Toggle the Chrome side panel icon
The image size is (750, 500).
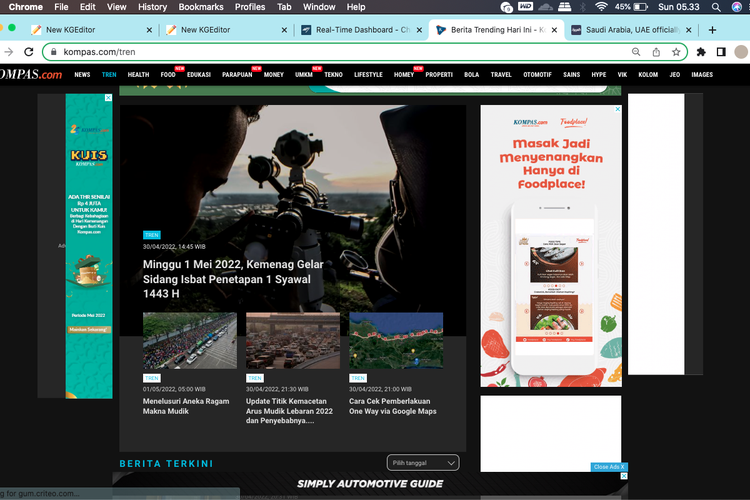[721, 51]
